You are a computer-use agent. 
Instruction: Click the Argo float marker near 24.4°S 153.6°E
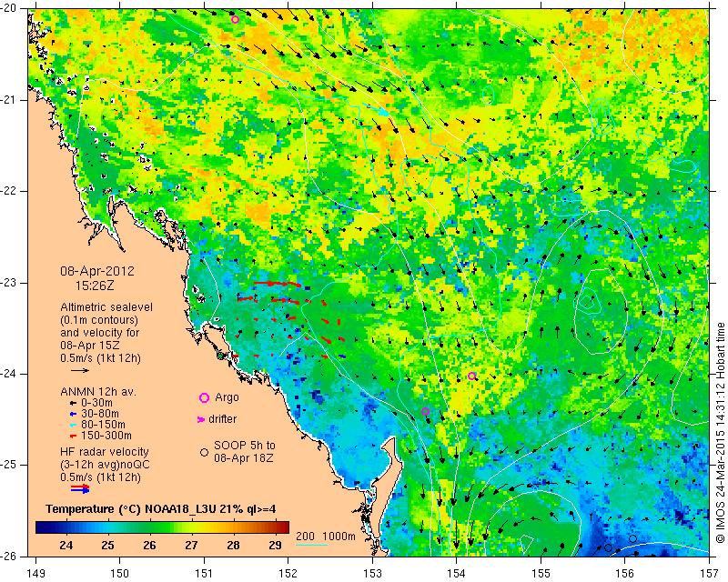(x=425, y=411)
